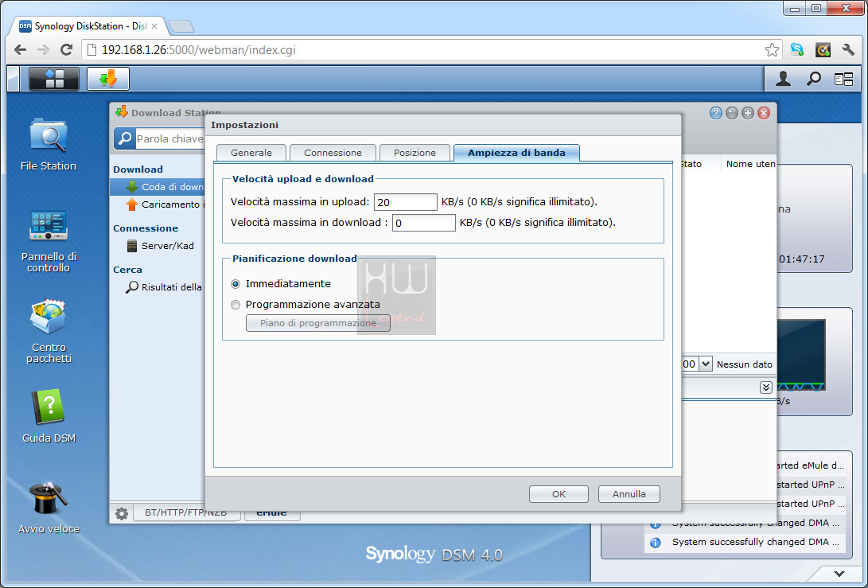Viewport: 868px width, 588px height.
Task: Maximize Download Station with the plus button
Action: (x=748, y=113)
